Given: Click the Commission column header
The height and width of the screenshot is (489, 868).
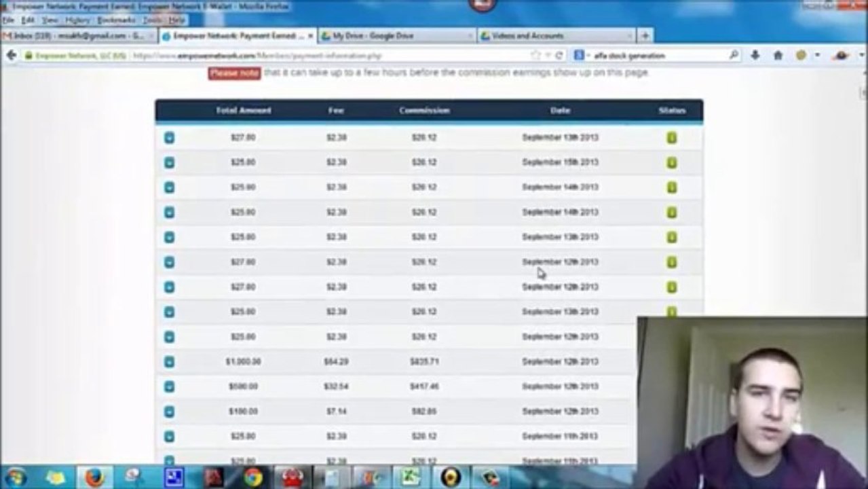Looking at the screenshot, I should [424, 110].
